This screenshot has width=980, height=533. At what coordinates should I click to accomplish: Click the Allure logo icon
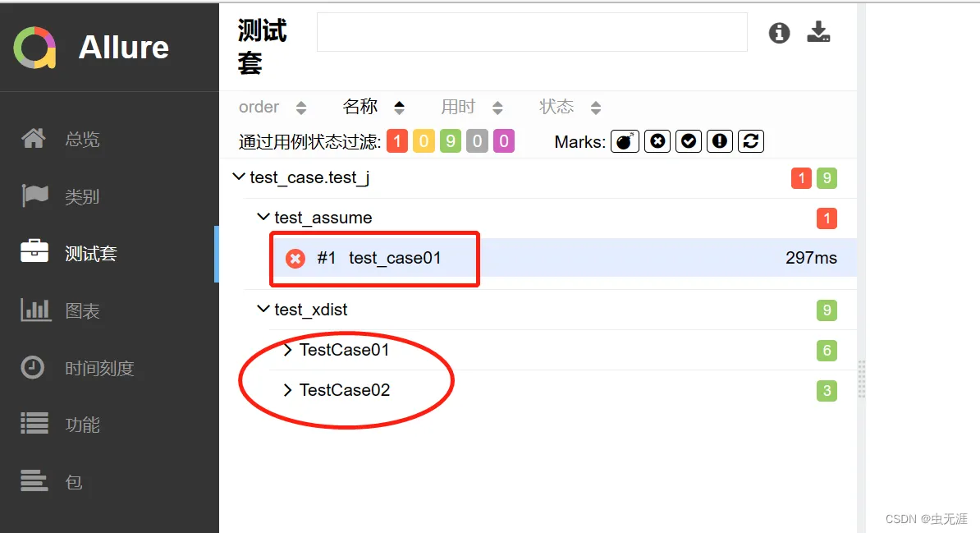[x=35, y=48]
